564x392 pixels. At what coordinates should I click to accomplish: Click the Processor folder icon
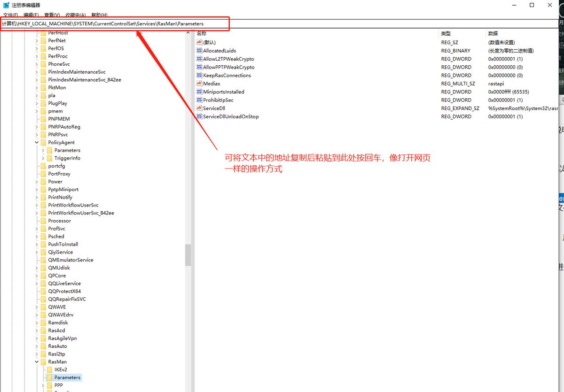tap(43, 221)
